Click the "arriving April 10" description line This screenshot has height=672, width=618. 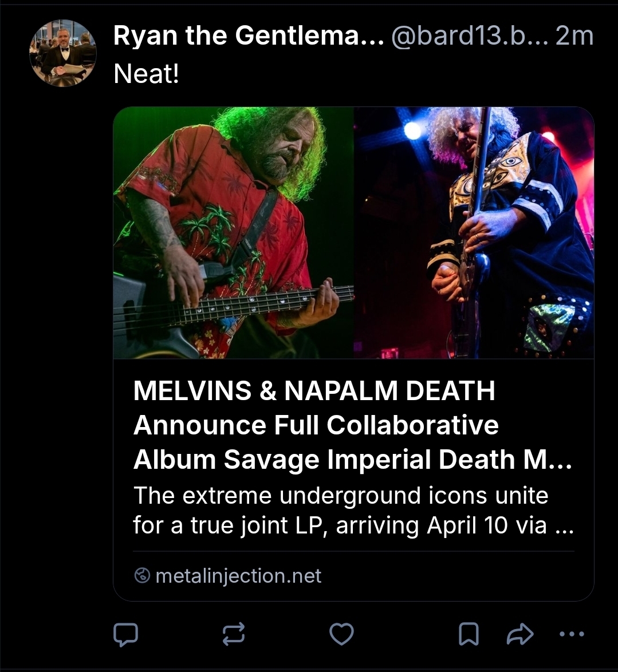point(353,525)
